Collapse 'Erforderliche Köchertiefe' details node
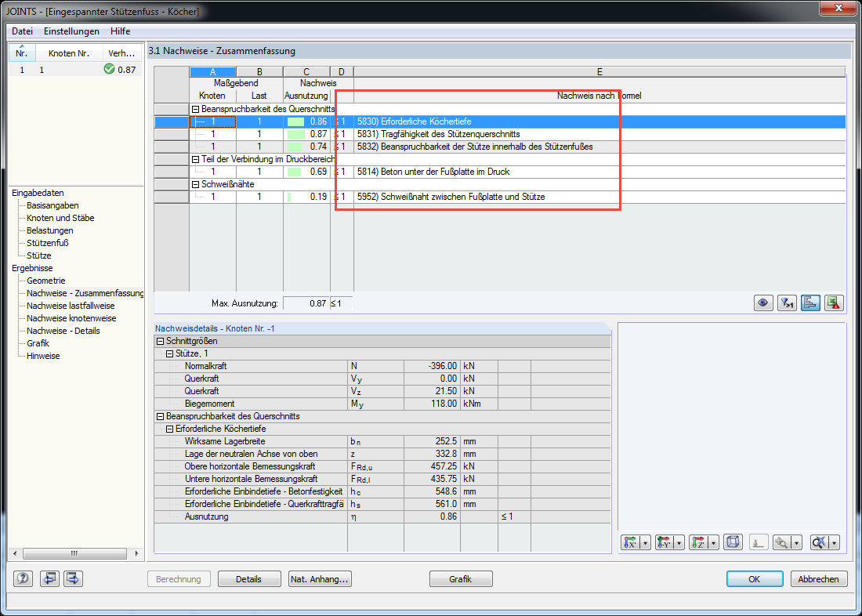The image size is (862, 616). coord(169,429)
